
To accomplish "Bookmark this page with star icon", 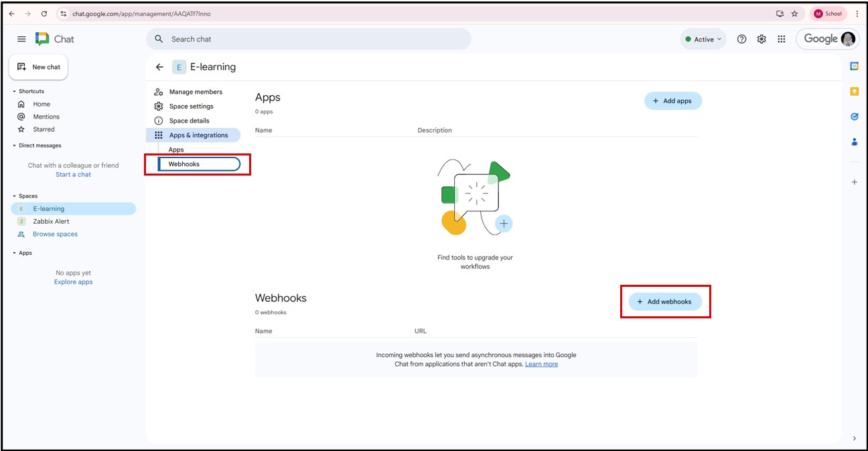I will pyautogui.click(x=794, y=13).
